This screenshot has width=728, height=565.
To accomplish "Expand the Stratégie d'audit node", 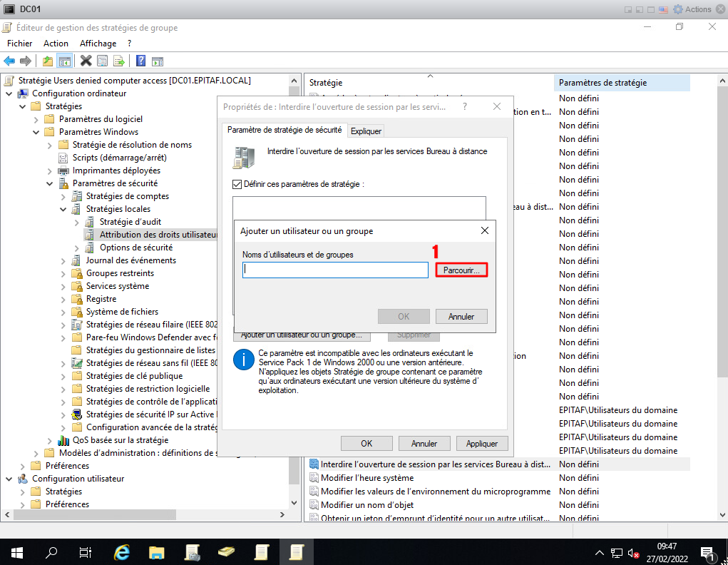I will pyautogui.click(x=76, y=222).
